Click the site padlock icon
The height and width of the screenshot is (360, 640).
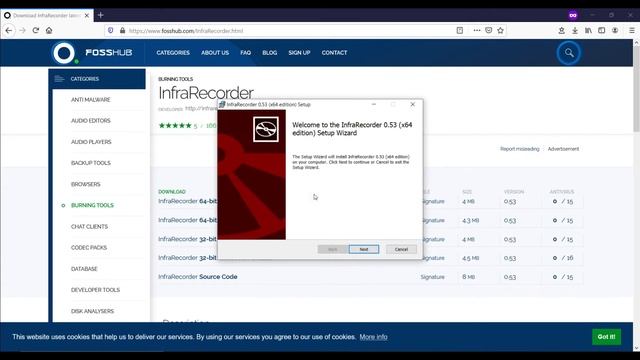click(122, 31)
